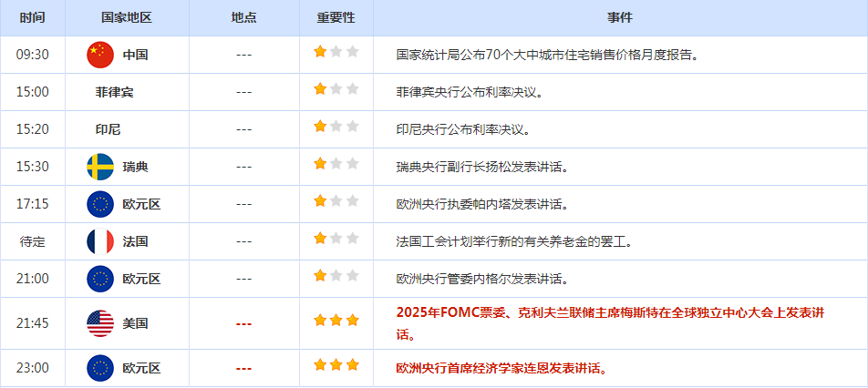
Task: Open the 国家统计局 70城住宅价格 report event
Action: [547, 55]
